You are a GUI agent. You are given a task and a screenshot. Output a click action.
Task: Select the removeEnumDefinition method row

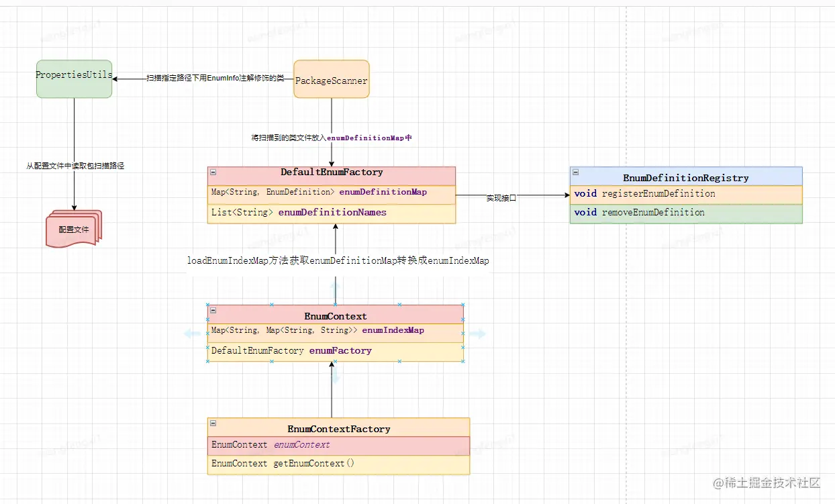click(686, 213)
